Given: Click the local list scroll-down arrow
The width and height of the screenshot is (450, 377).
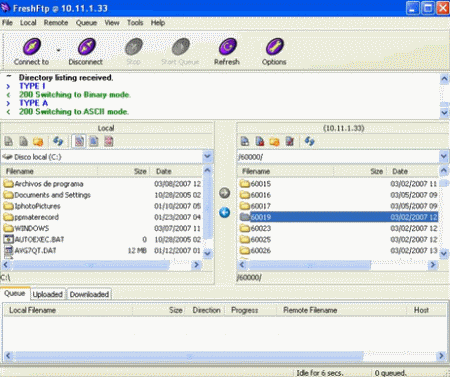Looking at the screenshot, I should (x=207, y=254).
